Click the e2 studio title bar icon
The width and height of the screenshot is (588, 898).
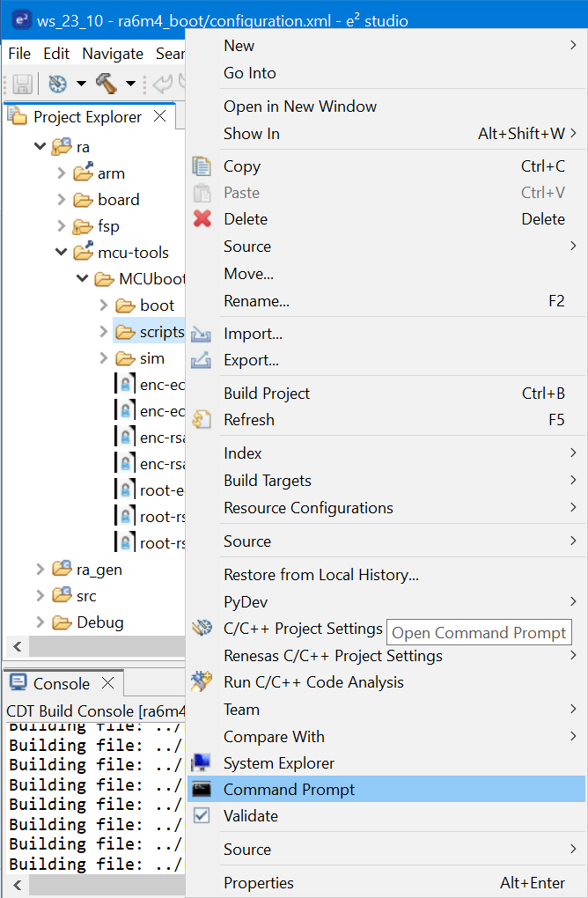click(22, 18)
